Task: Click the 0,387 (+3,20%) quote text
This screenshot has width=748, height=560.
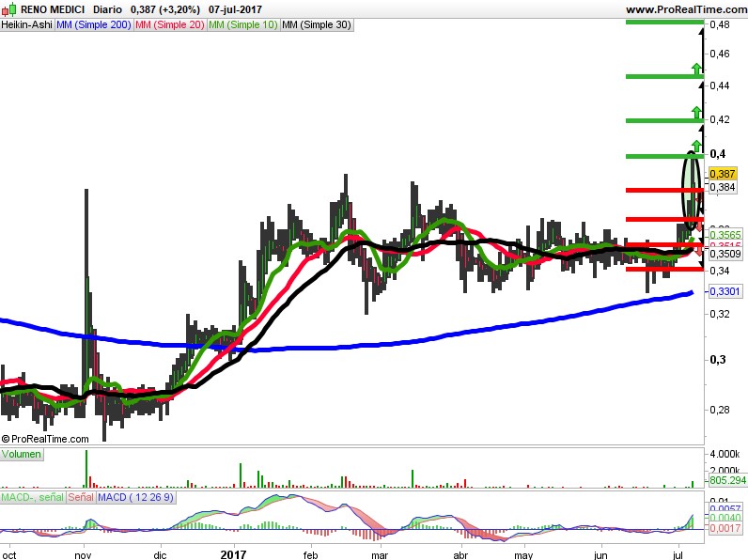Action: (x=165, y=9)
